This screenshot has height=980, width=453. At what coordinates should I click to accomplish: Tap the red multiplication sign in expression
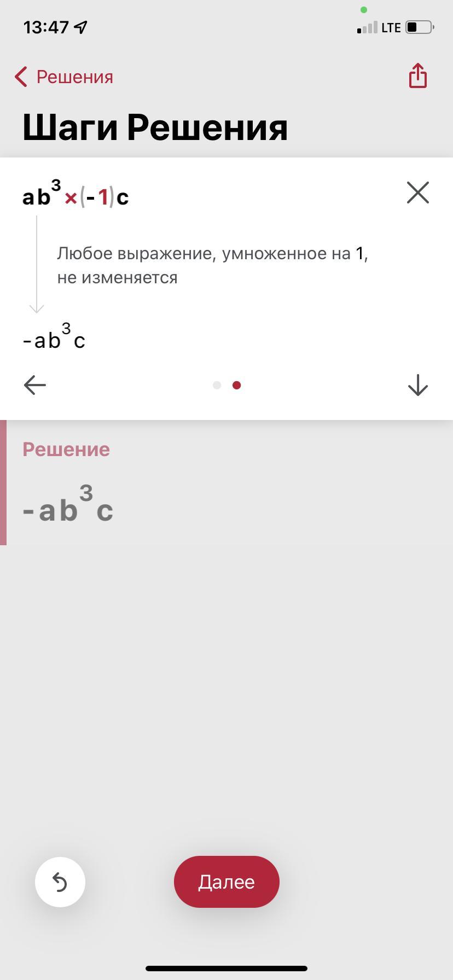71,199
